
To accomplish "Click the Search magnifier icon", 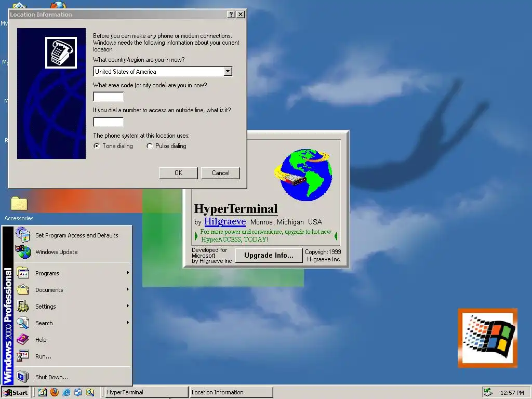I will pyautogui.click(x=23, y=323).
